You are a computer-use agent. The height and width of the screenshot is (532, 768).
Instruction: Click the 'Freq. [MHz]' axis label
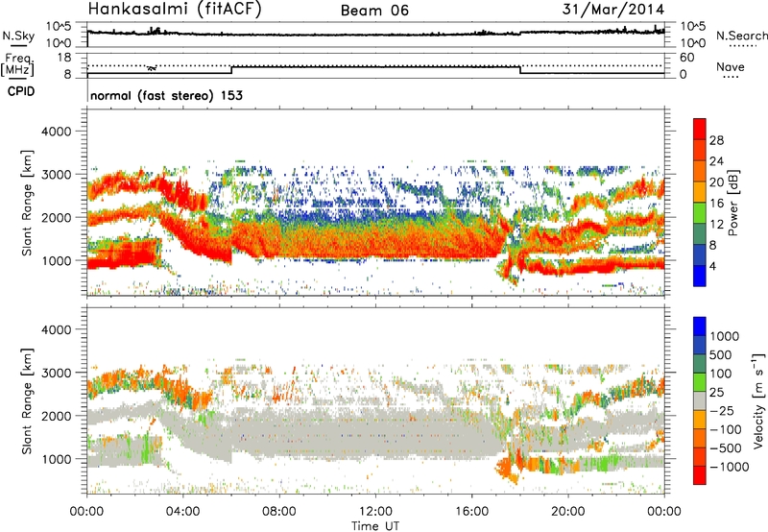pyautogui.click(x=17, y=64)
